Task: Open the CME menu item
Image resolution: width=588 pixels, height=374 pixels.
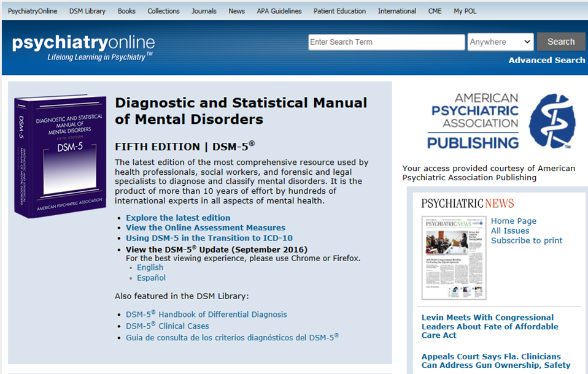Action: 435,11
